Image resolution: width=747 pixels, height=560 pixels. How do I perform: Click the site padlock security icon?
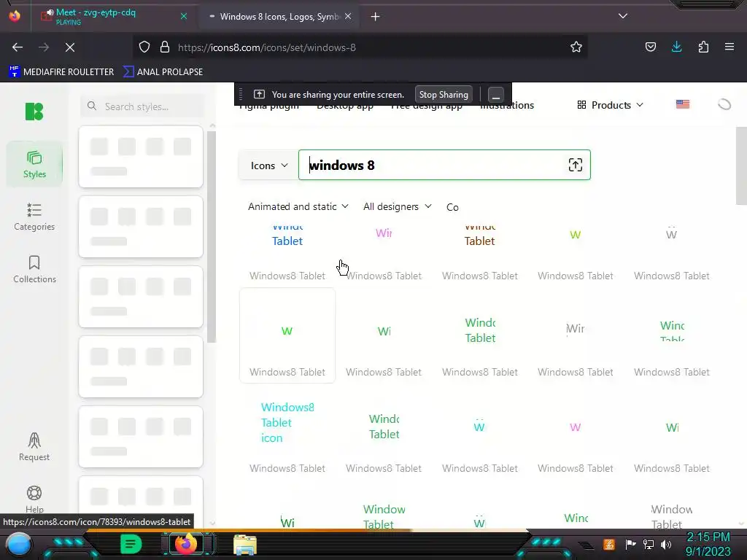click(x=165, y=47)
